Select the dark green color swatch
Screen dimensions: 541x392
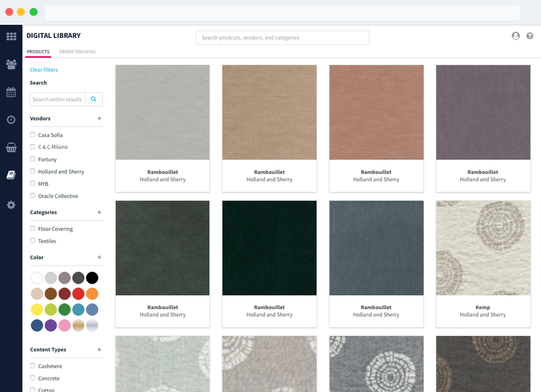pyautogui.click(x=64, y=310)
